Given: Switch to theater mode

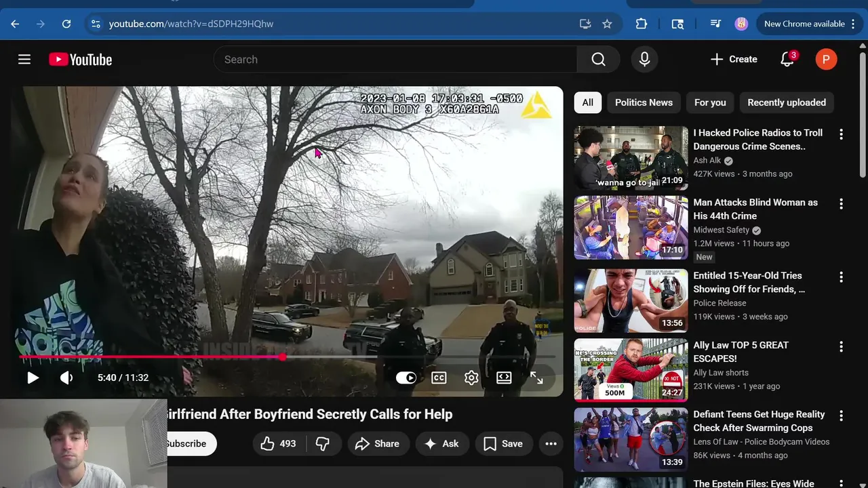Looking at the screenshot, I should (x=504, y=378).
